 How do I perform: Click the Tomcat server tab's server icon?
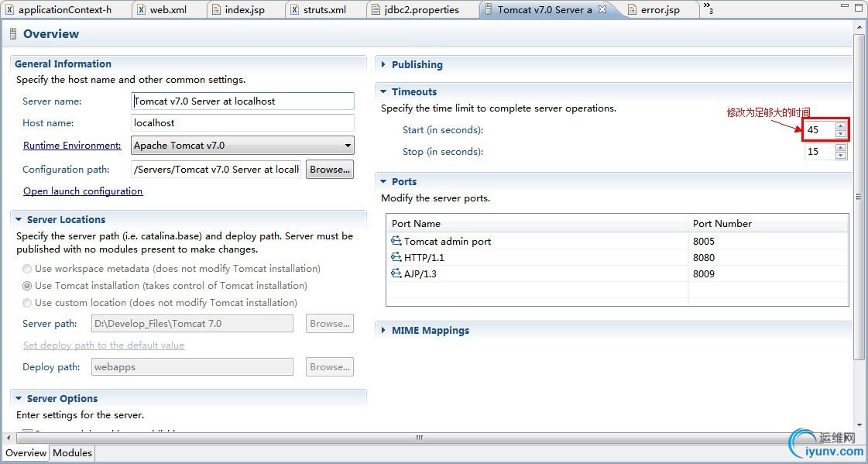[x=489, y=10]
